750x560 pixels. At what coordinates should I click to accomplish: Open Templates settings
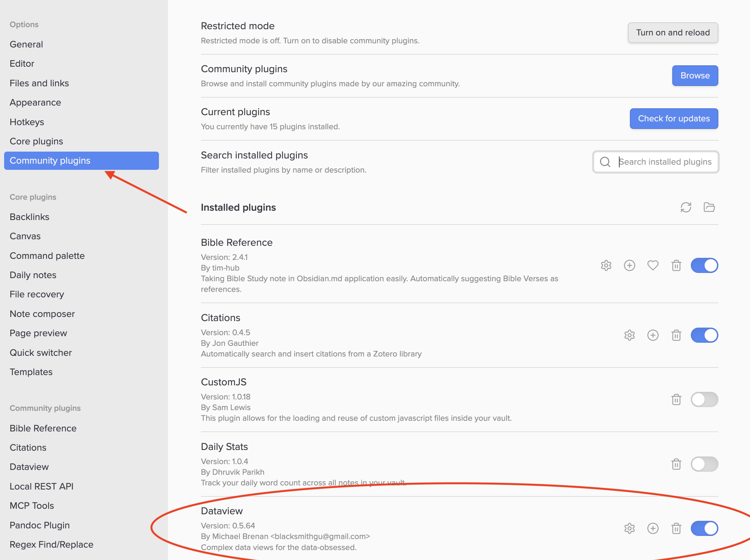tap(81, 372)
